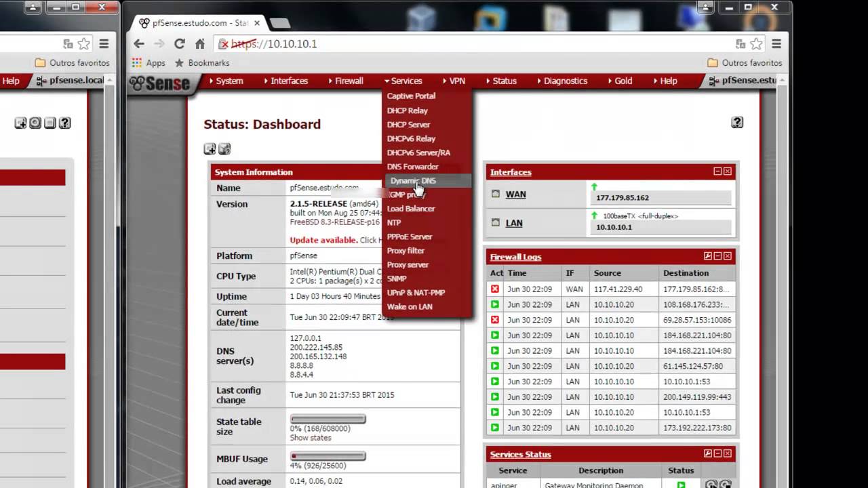Expand the Help menu in front window
Viewport: 868px width, 488px height.
click(x=665, y=81)
